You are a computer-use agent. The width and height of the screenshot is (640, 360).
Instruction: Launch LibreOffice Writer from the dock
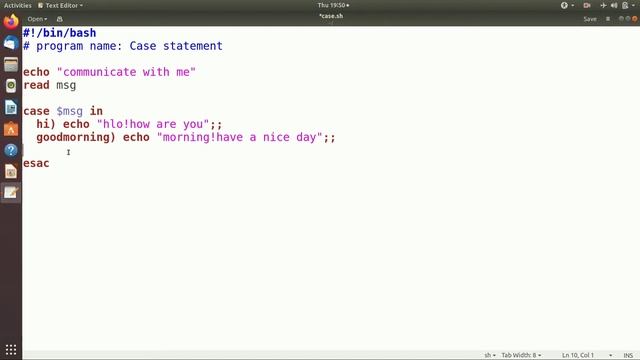[x=11, y=107]
